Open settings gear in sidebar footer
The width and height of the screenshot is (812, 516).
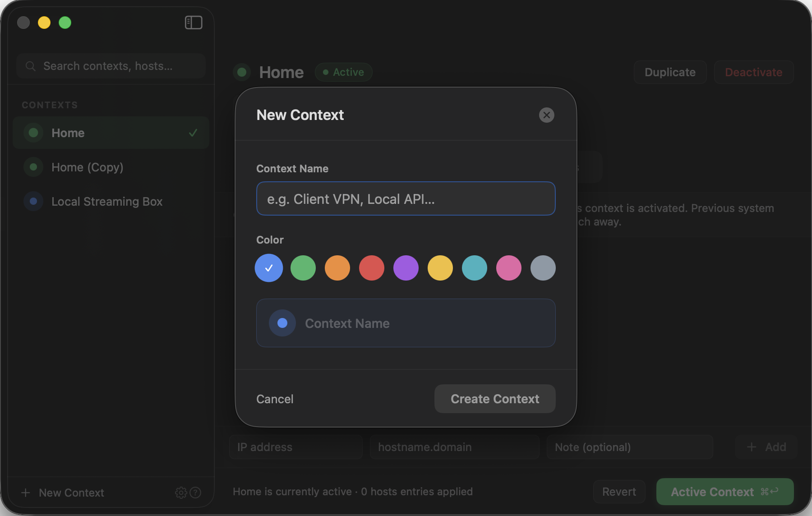[x=181, y=493]
